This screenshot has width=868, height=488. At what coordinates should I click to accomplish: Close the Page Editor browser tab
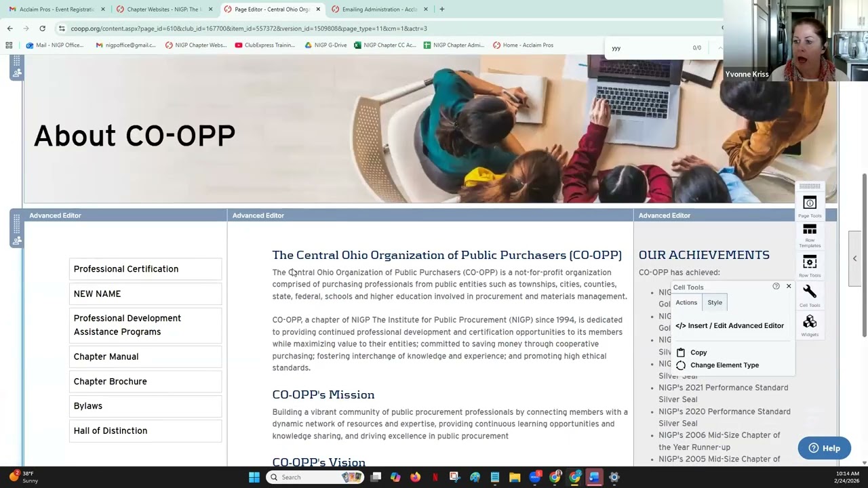[318, 9]
